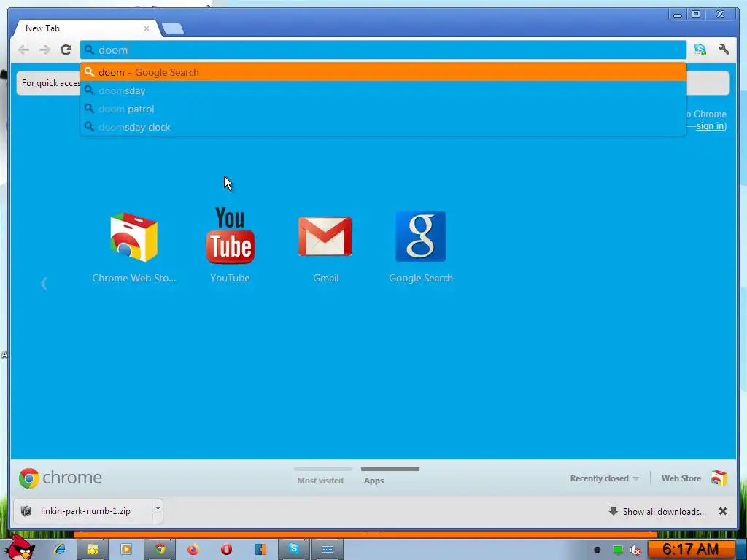Expand the download item options arrow
This screenshot has width=747, height=560.
coord(158,510)
